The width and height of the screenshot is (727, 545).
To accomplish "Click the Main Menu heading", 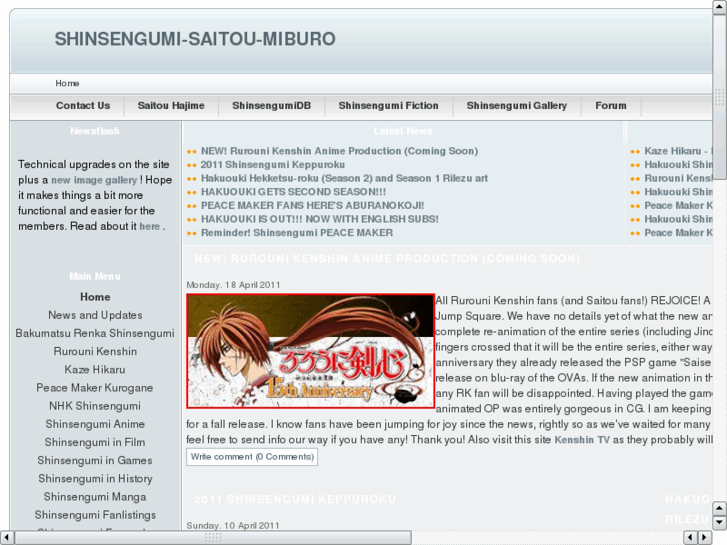I will pyautogui.click(x=95, y=276).
